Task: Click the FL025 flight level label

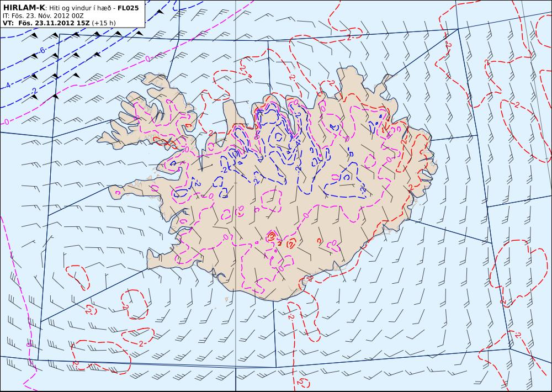Action: pos(128,8)
